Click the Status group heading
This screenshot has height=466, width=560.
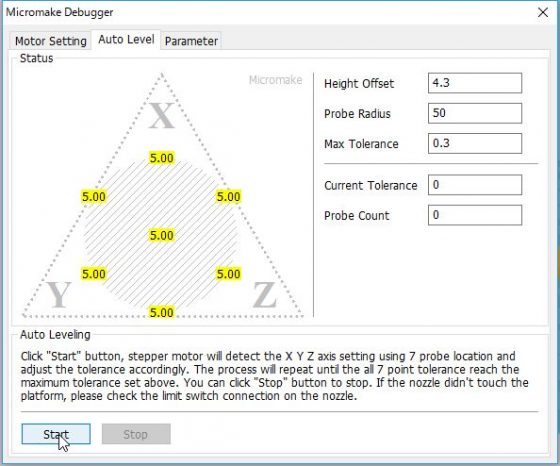click(x=36, y=58)
